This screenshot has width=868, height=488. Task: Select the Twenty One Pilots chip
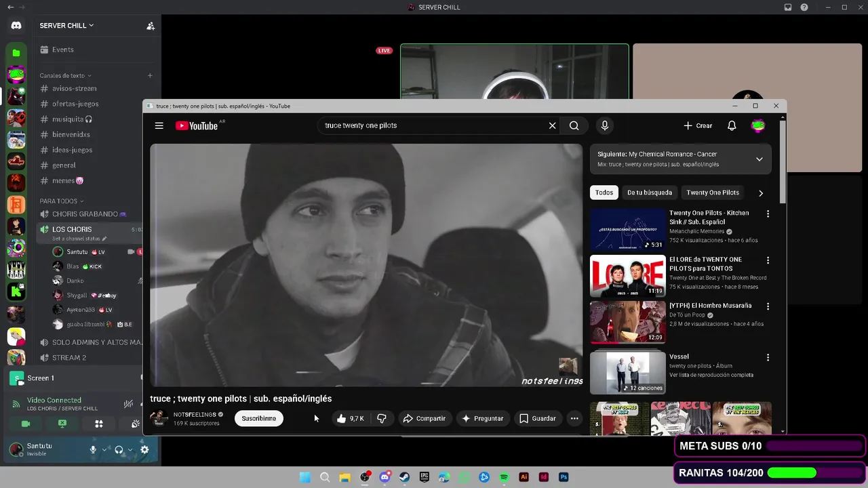click(713, 192)
